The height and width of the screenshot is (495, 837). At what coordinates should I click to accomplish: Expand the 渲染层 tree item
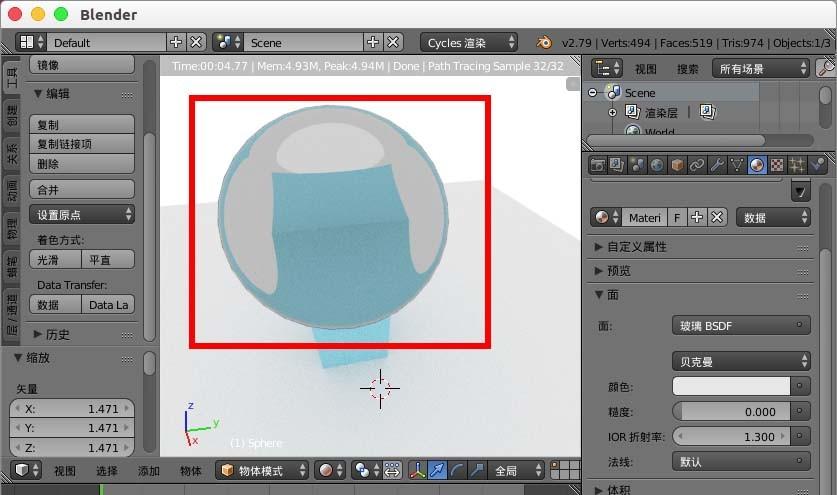pos(612,113)
